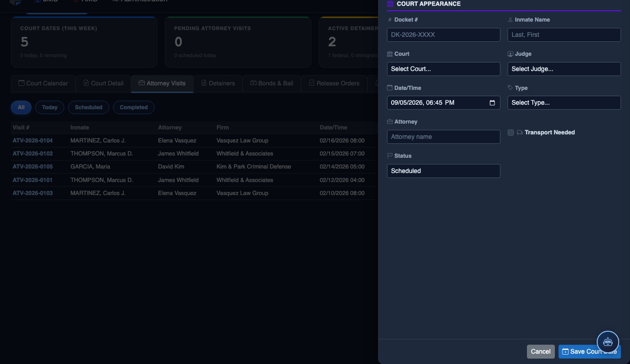Switch to the Detainers tab

(x=218, y=84)
